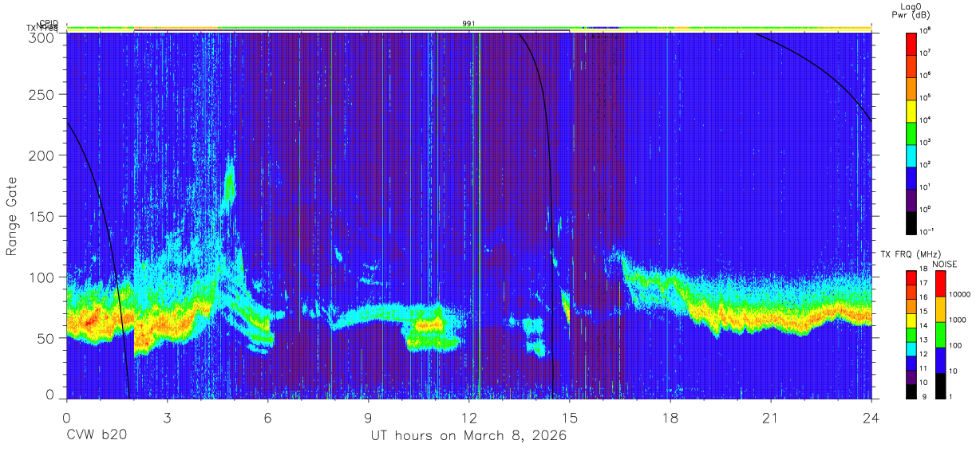Screen dimensions: 980x452
Task: Click the '200' y-axis tick label
Action: tap(42, 155)
